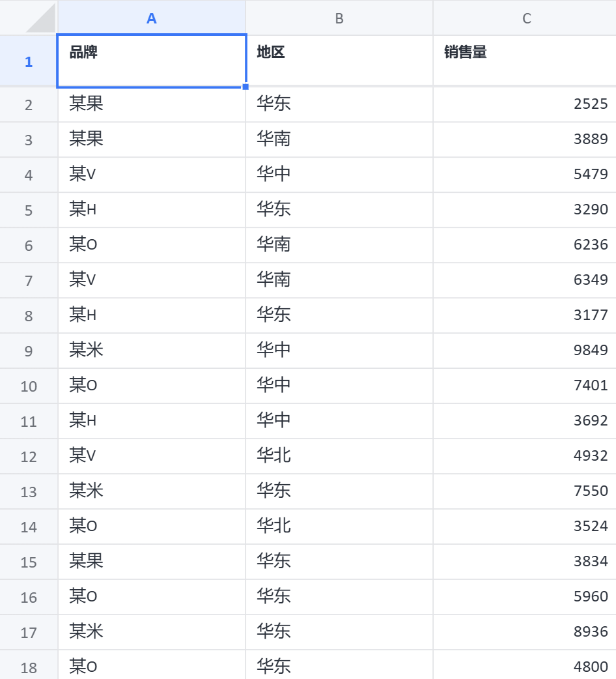This screenshot has width=616, height=679.
Task: Select row 1 header
Action: click(x=29, y=62)
